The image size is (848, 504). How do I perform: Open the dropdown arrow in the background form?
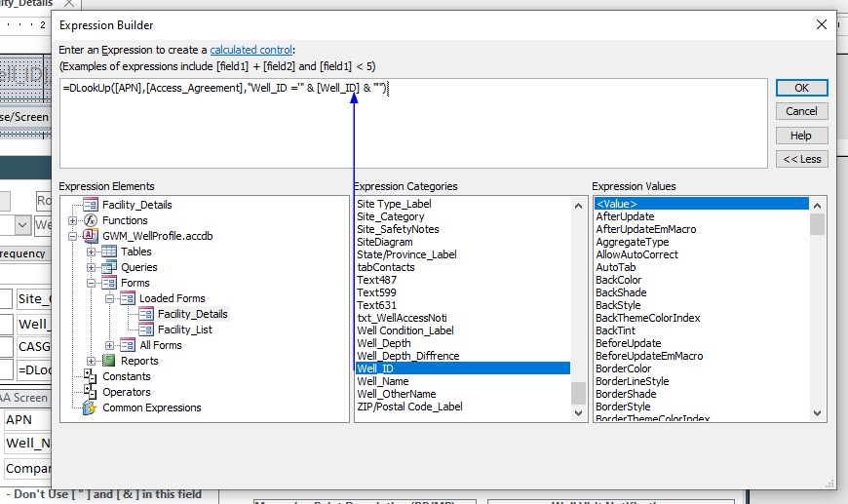22,224
